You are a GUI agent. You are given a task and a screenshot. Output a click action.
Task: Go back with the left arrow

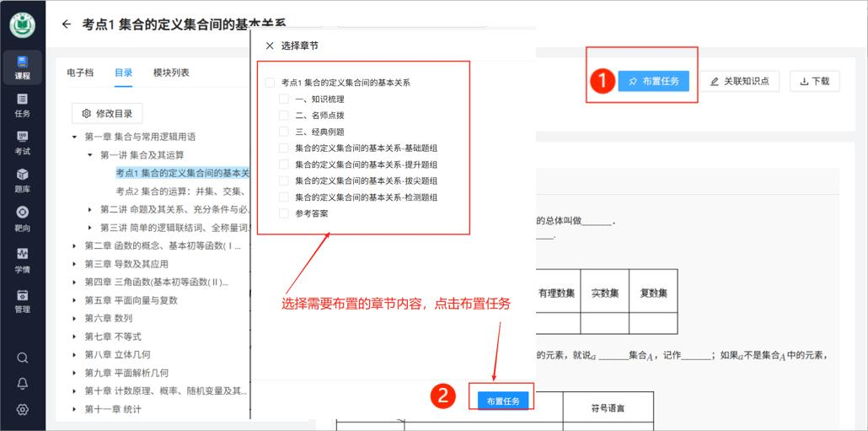click(67, 24)
